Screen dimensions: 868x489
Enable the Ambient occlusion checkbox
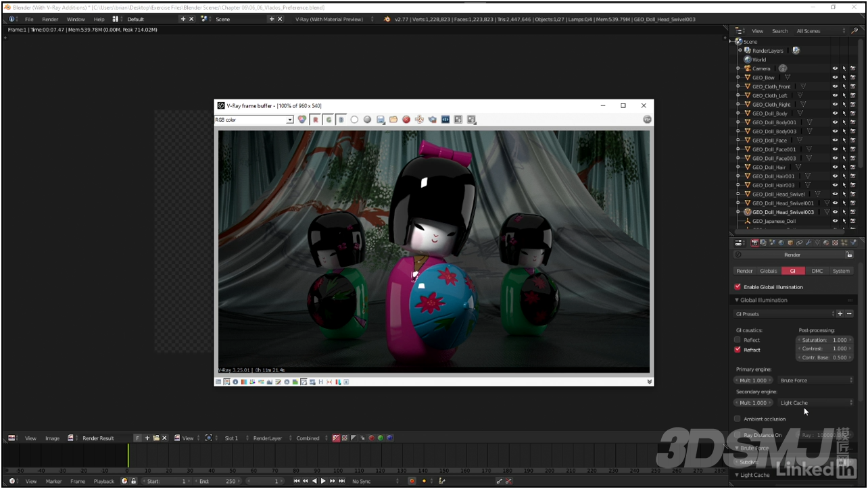738,419
